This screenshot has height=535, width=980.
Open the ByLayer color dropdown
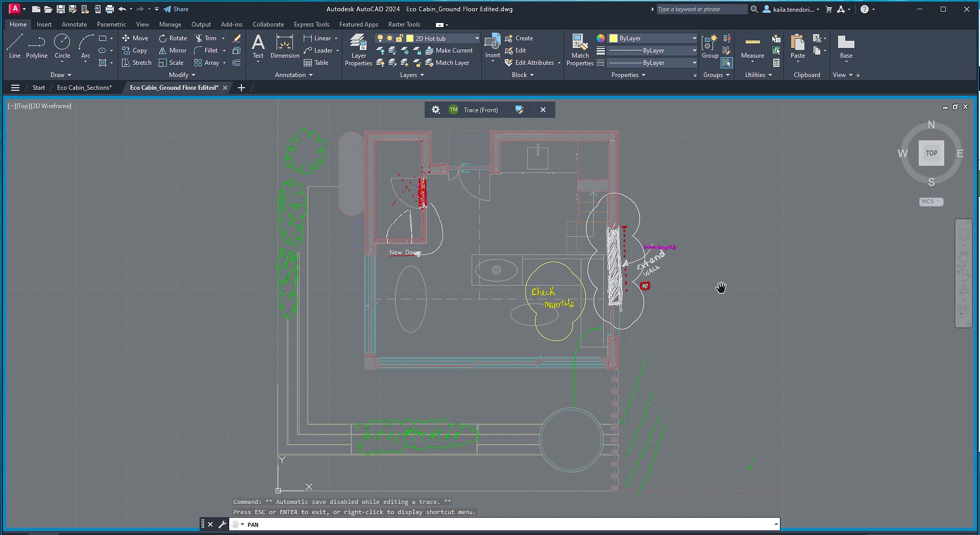(x=694, y=38)
